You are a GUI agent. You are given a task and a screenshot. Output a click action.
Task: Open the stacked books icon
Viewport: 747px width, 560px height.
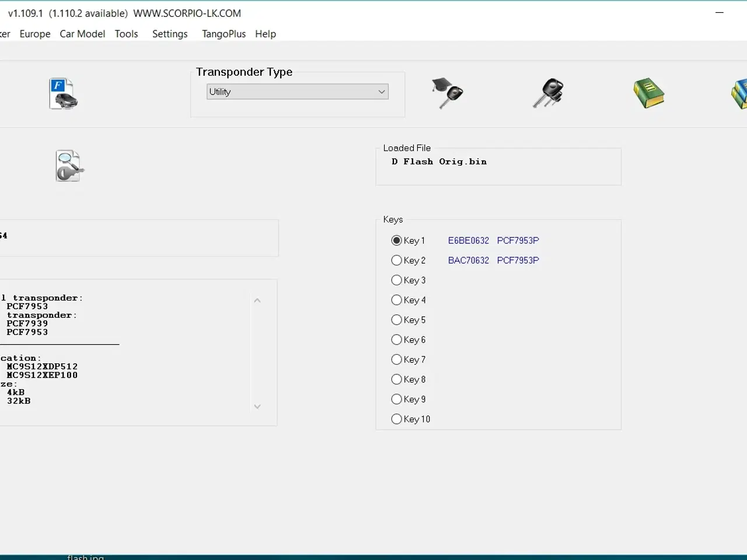point(739,94)
